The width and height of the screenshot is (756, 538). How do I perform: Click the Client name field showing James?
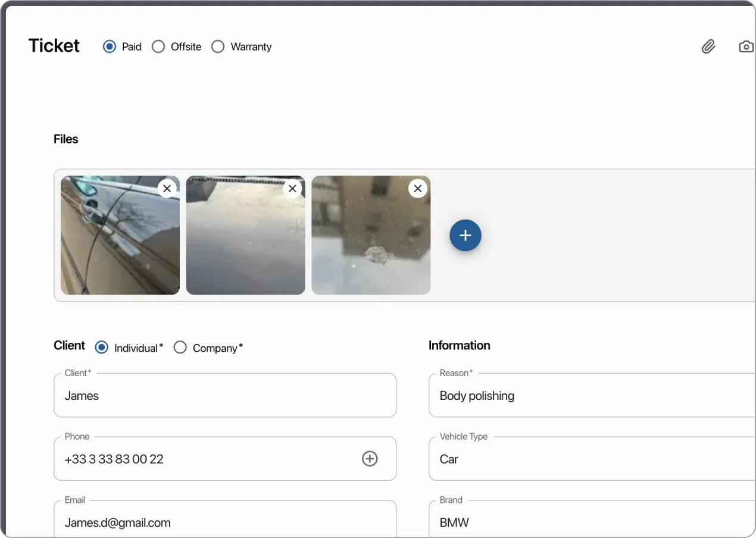coord(225,395)
